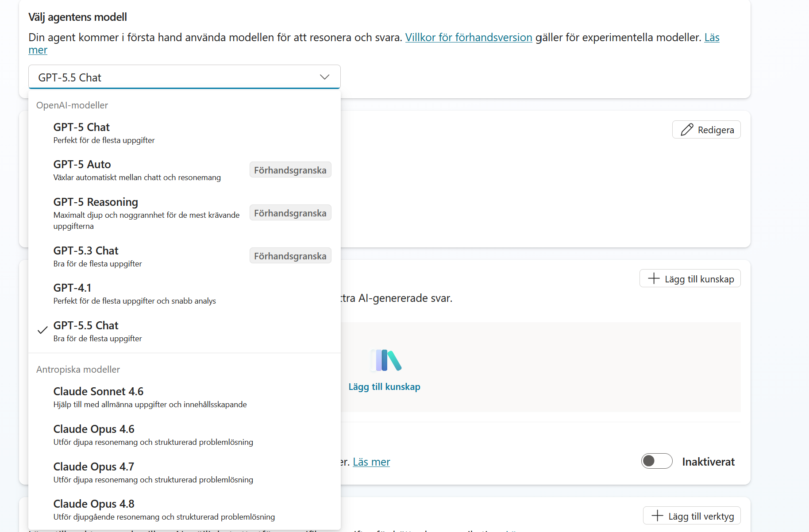Click Lägg till kunskap button with plus
The image size is (809, 532).
(x=690, y=278)
